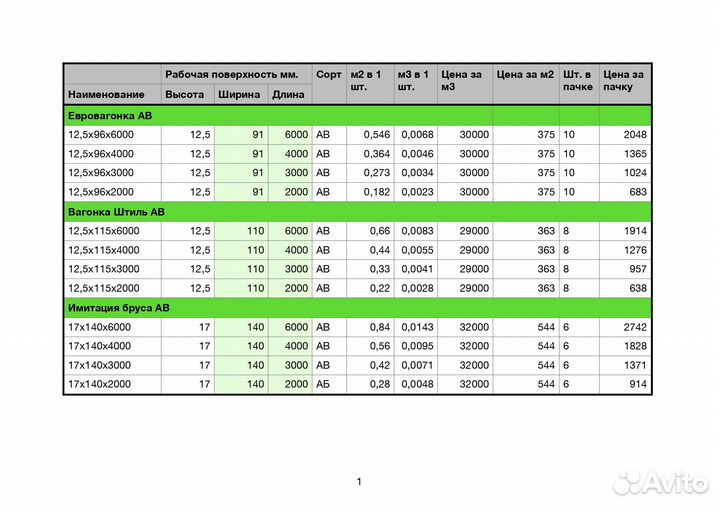Click the Цена за м3 column header
Image resolution: width=720 pixels, height=508 pixels.
coord(464,80)
